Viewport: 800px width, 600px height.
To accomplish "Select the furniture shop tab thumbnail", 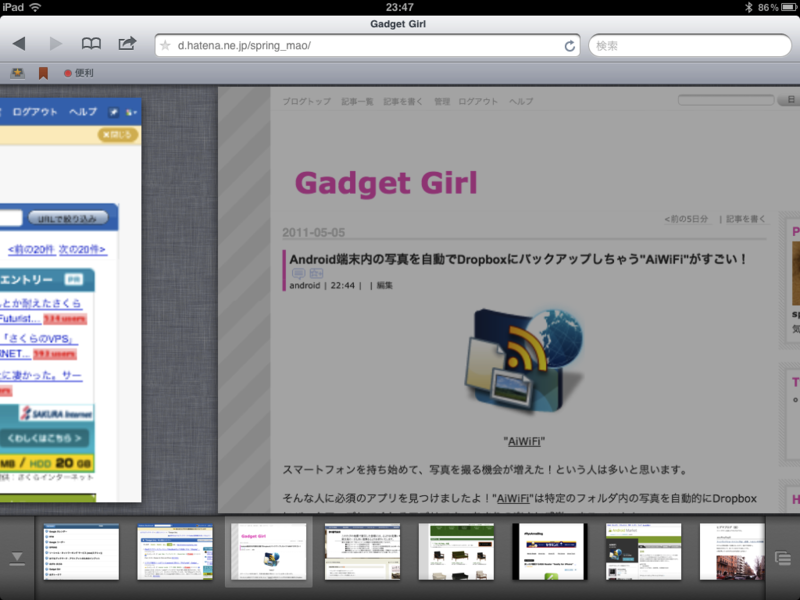I will click(456, 552).
